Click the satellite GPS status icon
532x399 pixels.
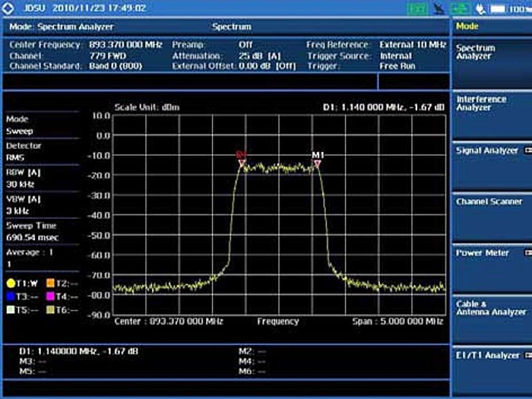[x=439, y=8]
